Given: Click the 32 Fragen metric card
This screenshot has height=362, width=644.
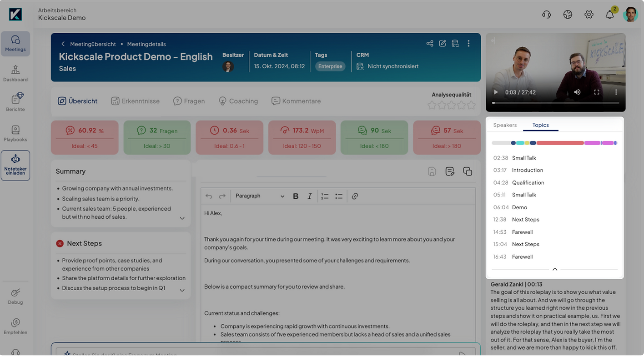Looking at the screenshot, I should click(157, 137).
